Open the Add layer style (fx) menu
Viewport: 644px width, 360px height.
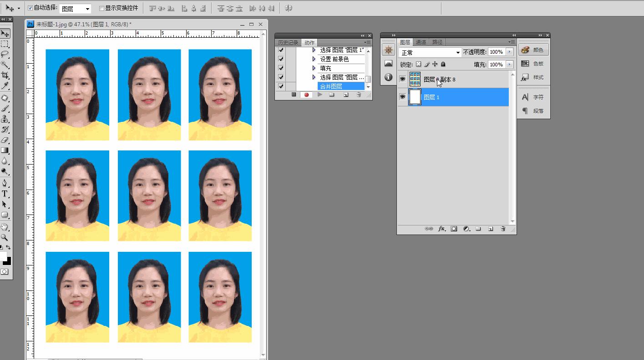pos(442,229)
